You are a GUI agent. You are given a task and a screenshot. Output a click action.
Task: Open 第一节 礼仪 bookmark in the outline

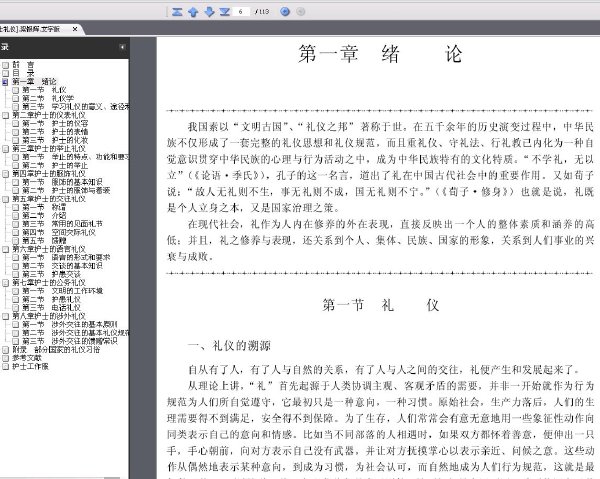[x=44, y=90]
